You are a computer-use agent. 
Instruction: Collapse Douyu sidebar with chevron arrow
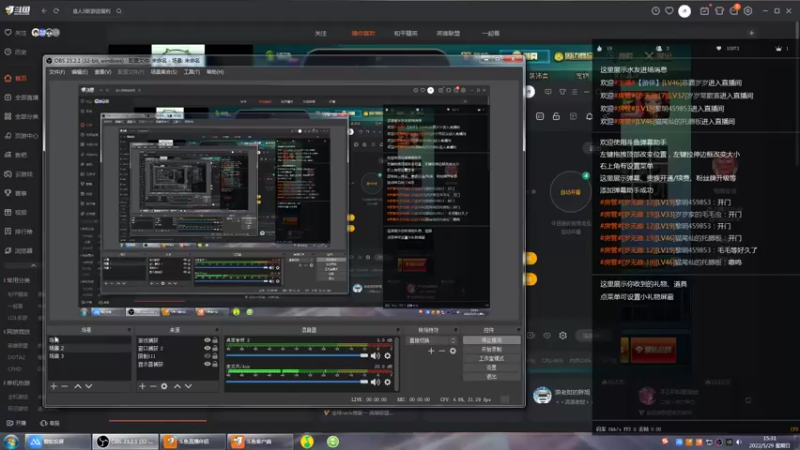pos(33,265)
